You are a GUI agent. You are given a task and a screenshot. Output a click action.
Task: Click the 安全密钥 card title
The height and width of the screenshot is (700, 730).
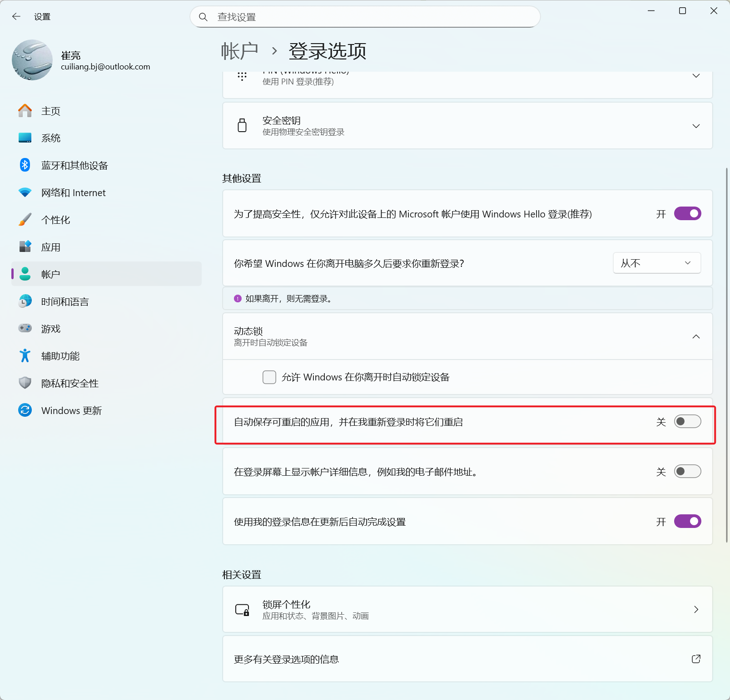point(281,120)
